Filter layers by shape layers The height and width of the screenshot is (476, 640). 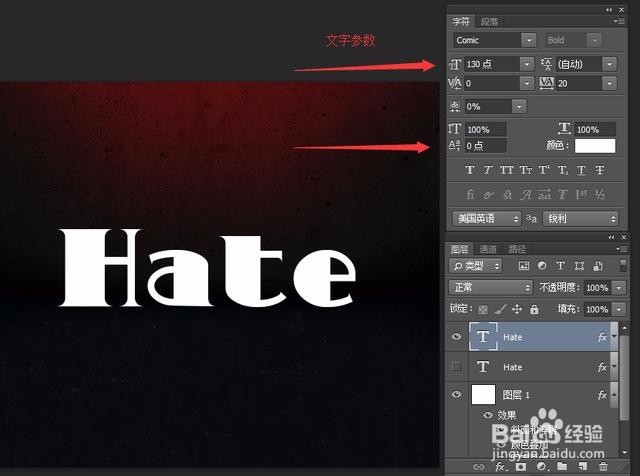579,266
